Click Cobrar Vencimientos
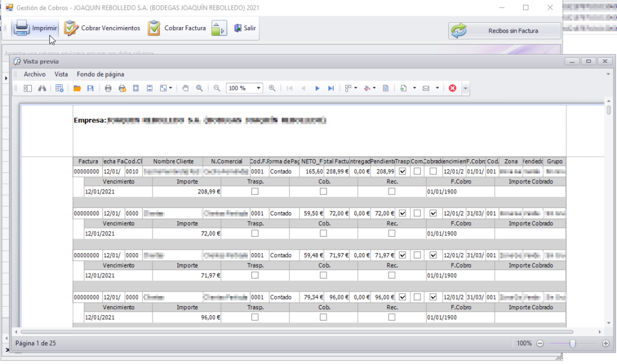Image resolution: width=617 pixels, height=364 pixels. coord(102,28)
